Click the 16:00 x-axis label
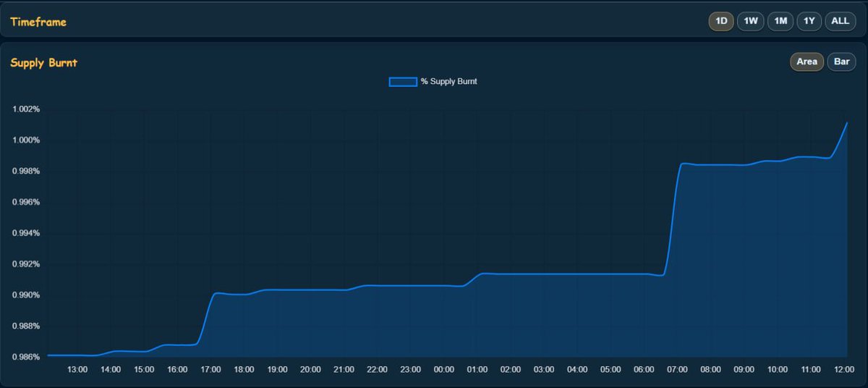Screen dimensions: 868x388 pyautogui.click(x=177, y=370)
